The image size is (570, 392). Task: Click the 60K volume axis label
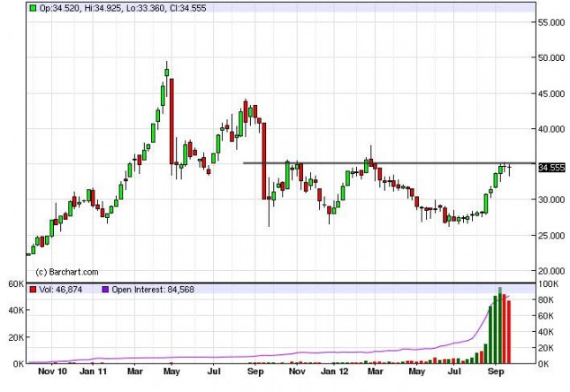pyautogui.click(x=17, y=283)
